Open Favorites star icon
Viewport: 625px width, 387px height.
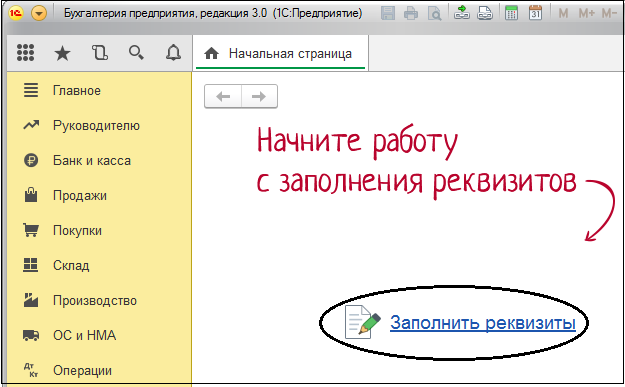click(x=62, y=53)
